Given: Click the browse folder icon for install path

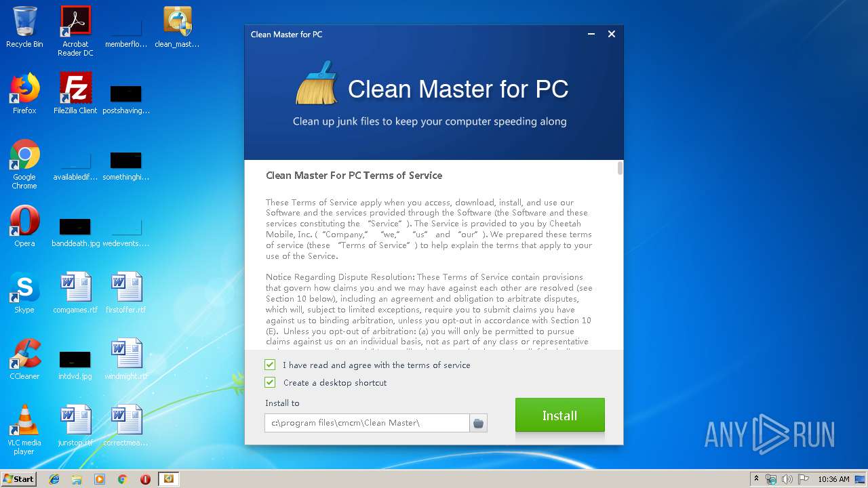Looking at the screenshot, I should [478, 423].
